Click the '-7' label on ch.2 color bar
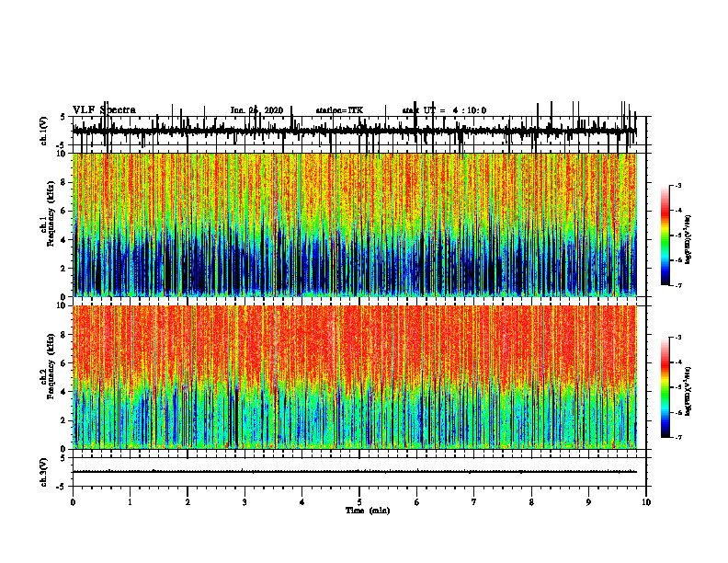 [x=677, y=437]
